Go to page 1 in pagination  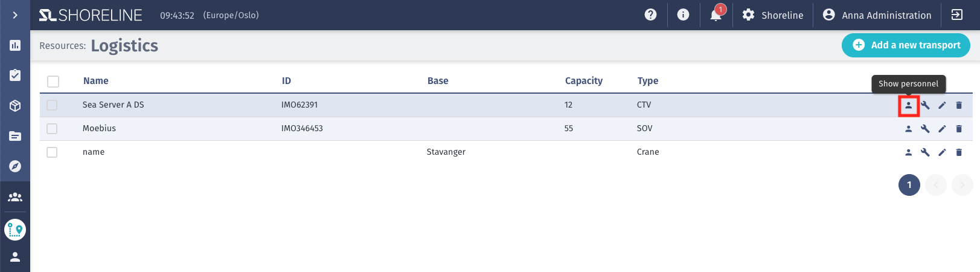909,185
